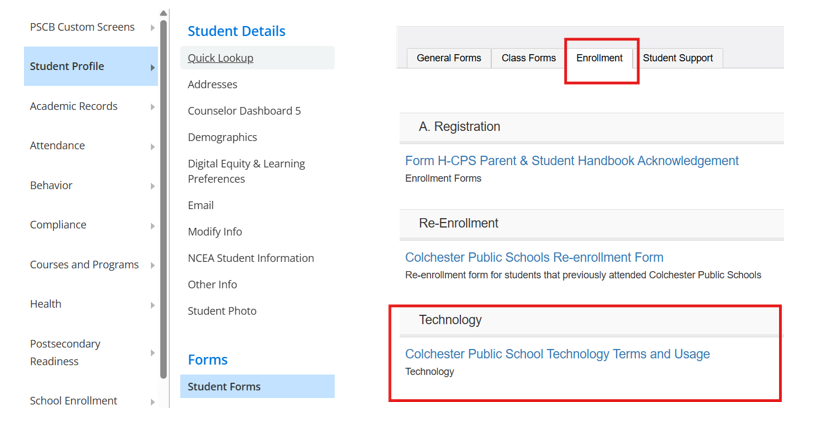Click the 'Enrollment Forms' description text

[443, 178]
